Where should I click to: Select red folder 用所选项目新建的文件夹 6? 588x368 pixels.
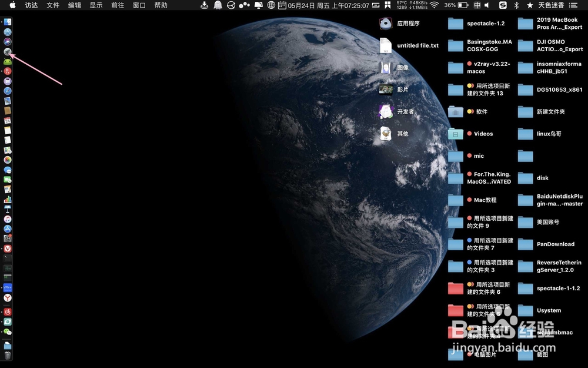pos(479,289)
